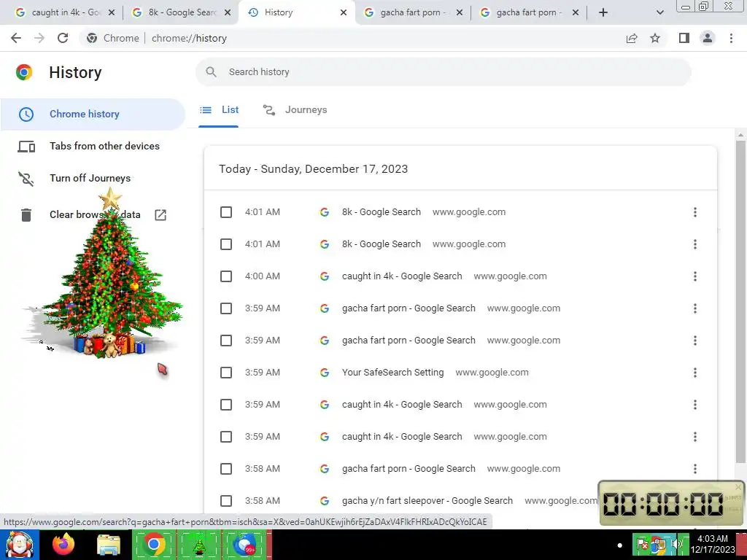
Task: Open the taskbar app with 99+ badge
Action: click(245, 544)
